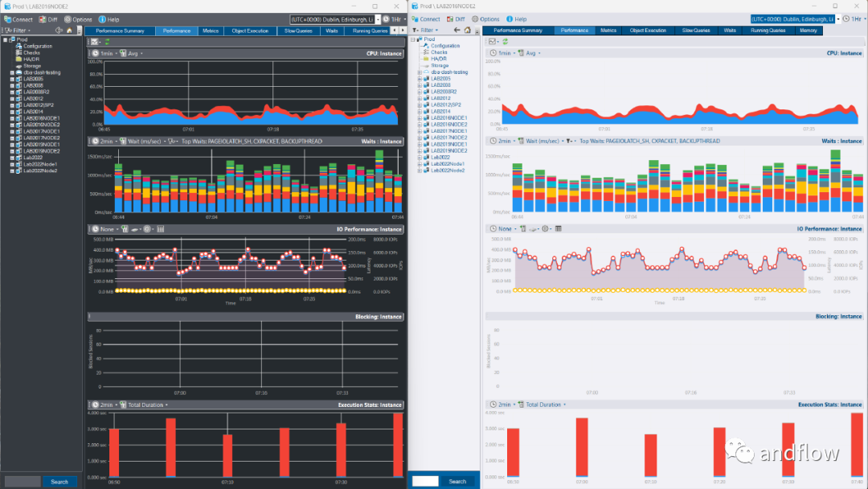This screenshot has width=868, height=489.
Task: Switch to Slow Queries tab in light window
Action: tap(696, 31)
